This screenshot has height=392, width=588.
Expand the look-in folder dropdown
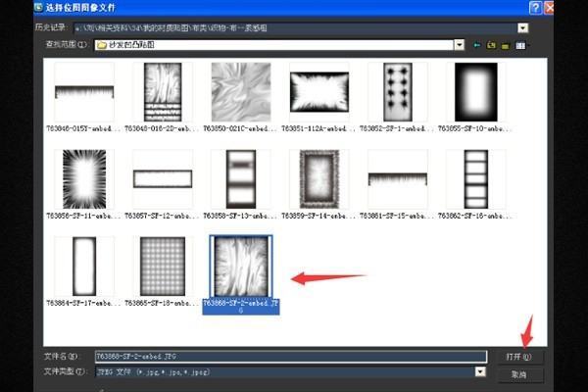click(458, 45)
